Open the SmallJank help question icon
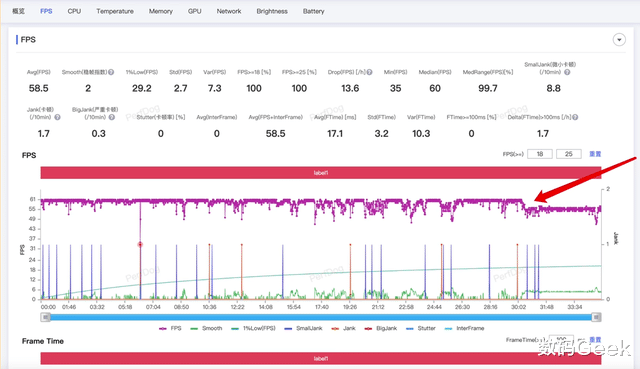 (567, 72)
